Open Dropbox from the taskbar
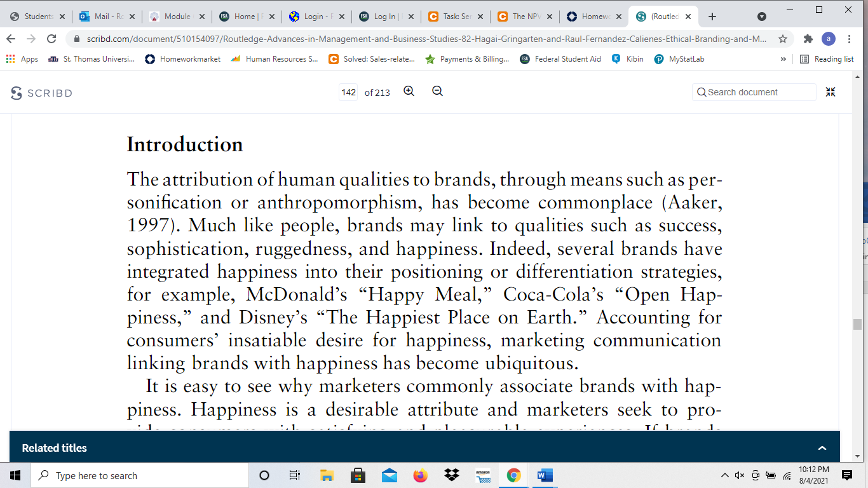 point(452,475)
